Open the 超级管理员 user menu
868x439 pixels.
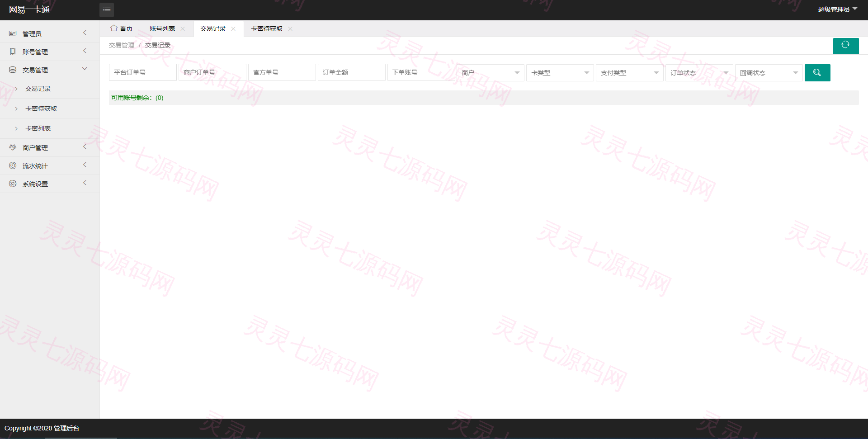838,9
